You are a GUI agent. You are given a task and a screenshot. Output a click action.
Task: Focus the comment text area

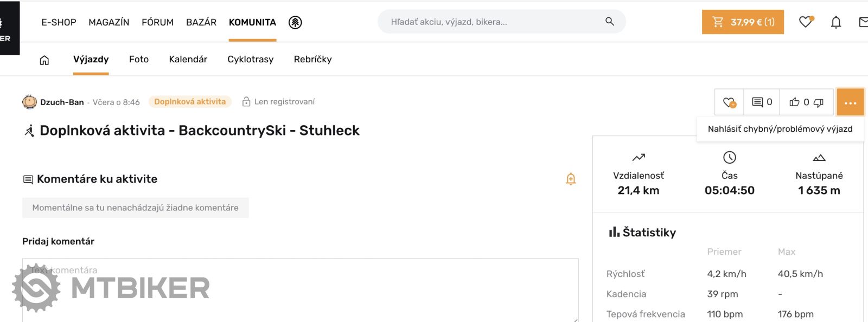(x=300, y=289)
